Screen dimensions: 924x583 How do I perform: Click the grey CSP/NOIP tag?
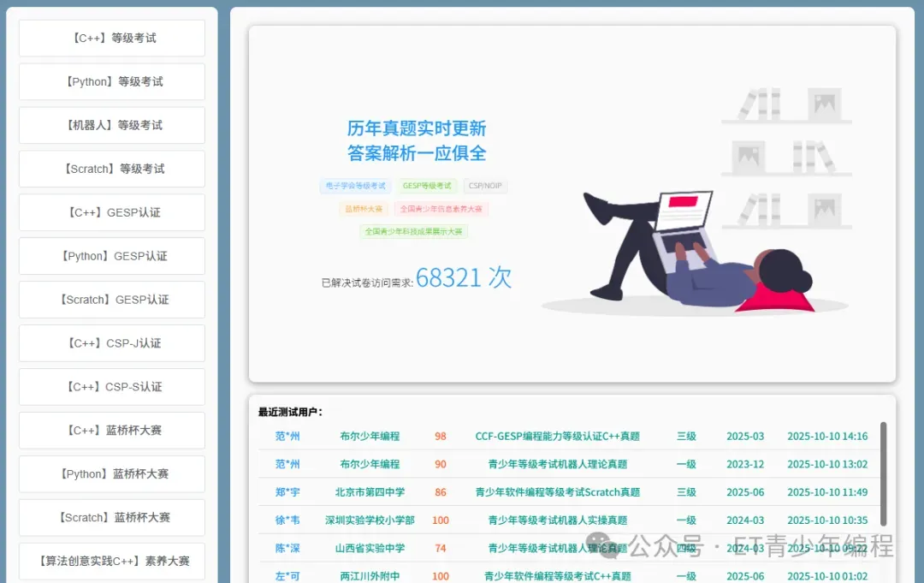pyautogui.click(x=485, y=186)
